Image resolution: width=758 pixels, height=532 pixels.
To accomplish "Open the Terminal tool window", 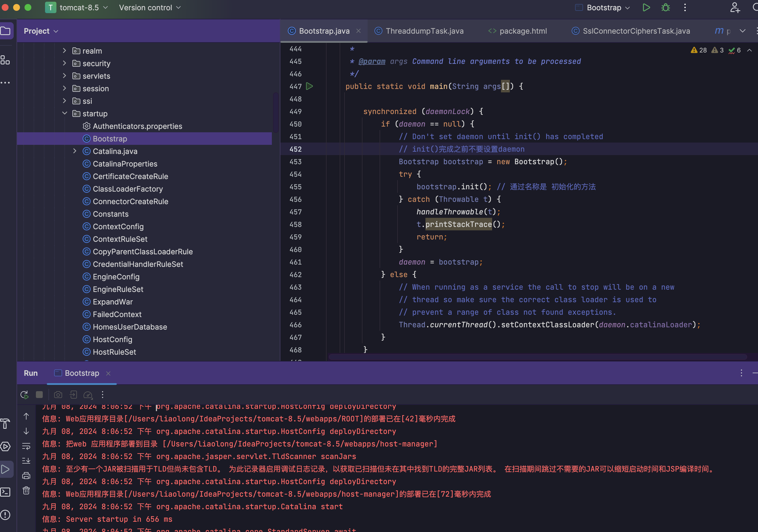I will coord(5,492).
